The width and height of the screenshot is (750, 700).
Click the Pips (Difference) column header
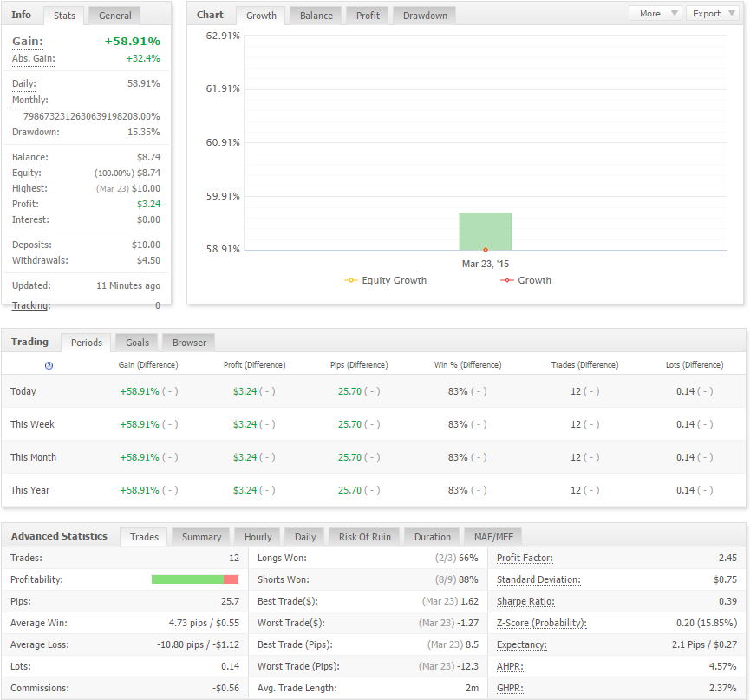tap(359, 365)
